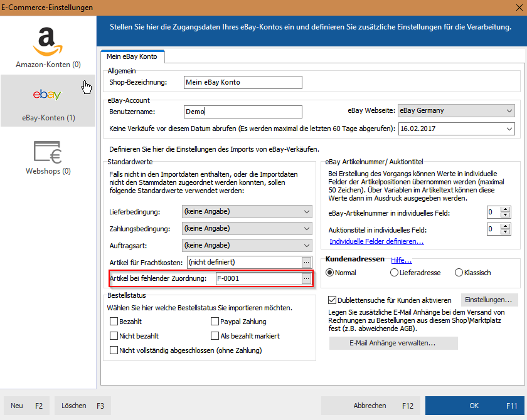Decrease Auktionstitel individual field value

[x=506, y=233]
